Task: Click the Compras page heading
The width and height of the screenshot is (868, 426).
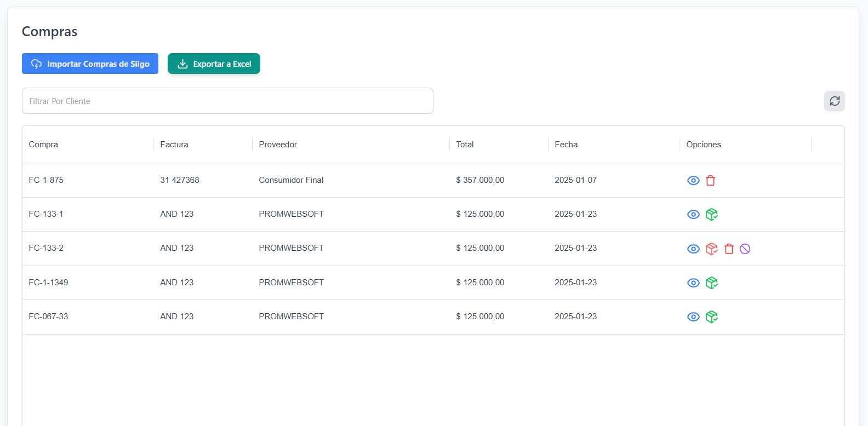Action: coord(49,32)
